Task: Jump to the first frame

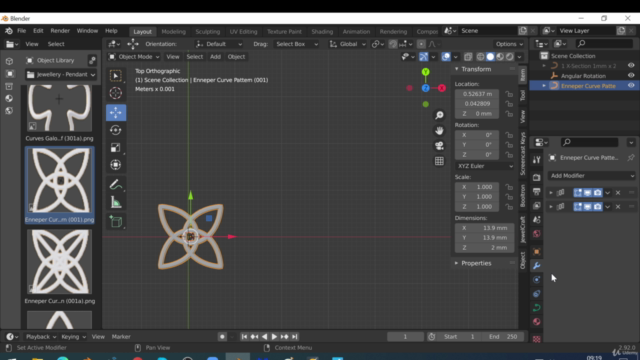Action: [244, 337]
